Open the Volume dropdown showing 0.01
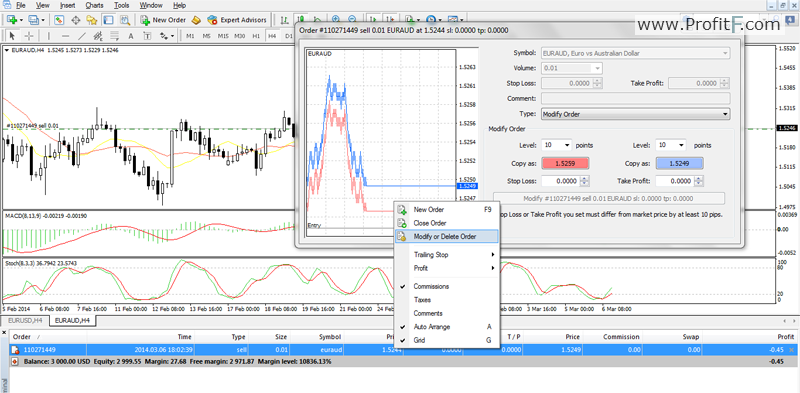 (x=571, y=68)
